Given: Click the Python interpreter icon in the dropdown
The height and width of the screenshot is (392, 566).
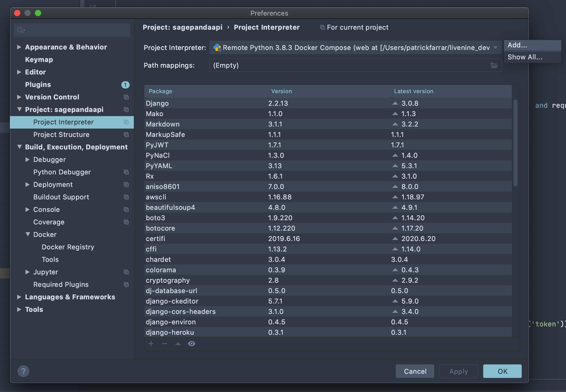Looking at the screenshot, I should (217, 48).
